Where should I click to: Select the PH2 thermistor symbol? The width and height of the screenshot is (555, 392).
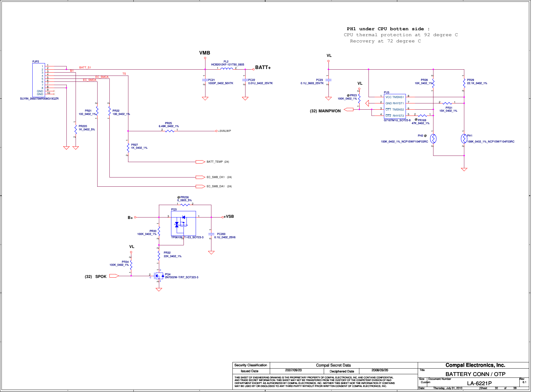(433, 138)
